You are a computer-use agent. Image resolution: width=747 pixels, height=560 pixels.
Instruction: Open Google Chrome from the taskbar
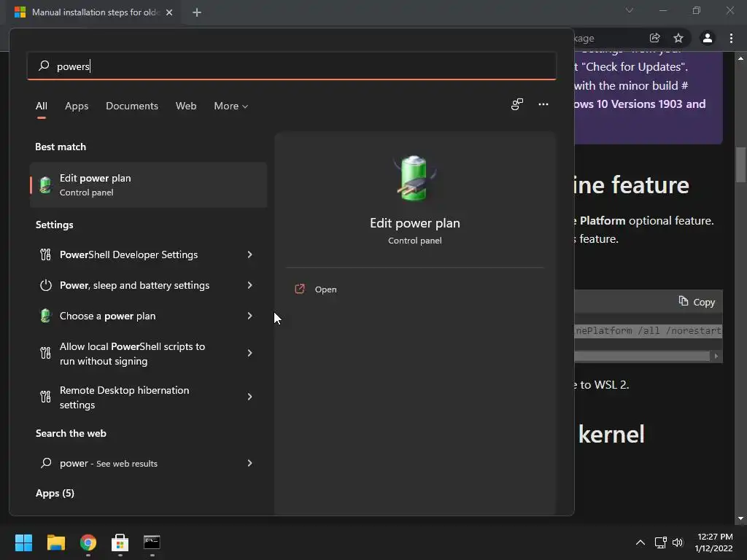click(x=88, y=542)
